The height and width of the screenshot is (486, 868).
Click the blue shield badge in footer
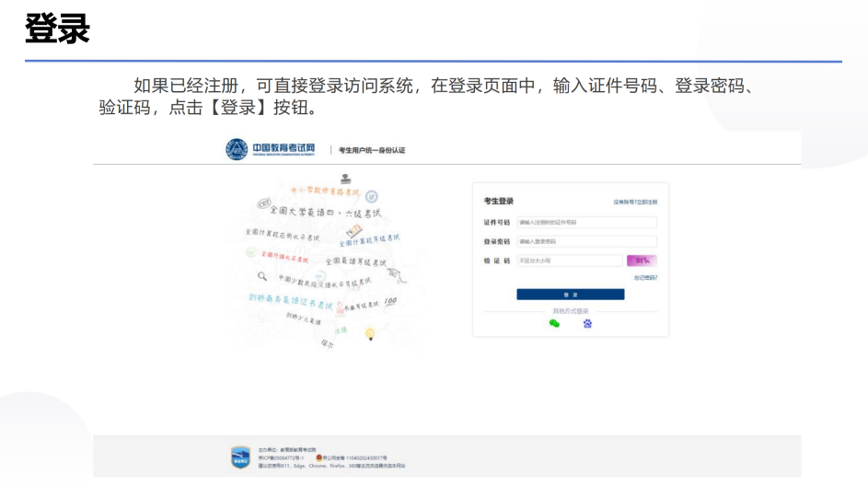(241, 457)
